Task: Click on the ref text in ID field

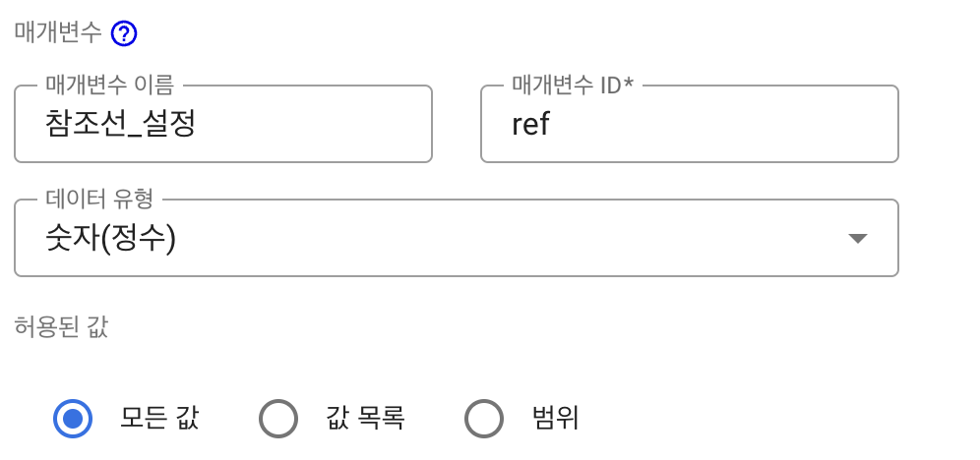Action: 530,126
